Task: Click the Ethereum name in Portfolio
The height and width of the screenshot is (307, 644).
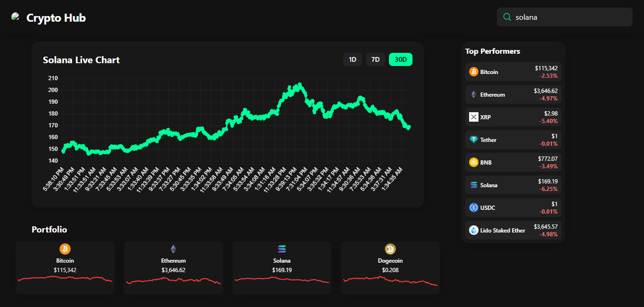Action: pos(174,261)
